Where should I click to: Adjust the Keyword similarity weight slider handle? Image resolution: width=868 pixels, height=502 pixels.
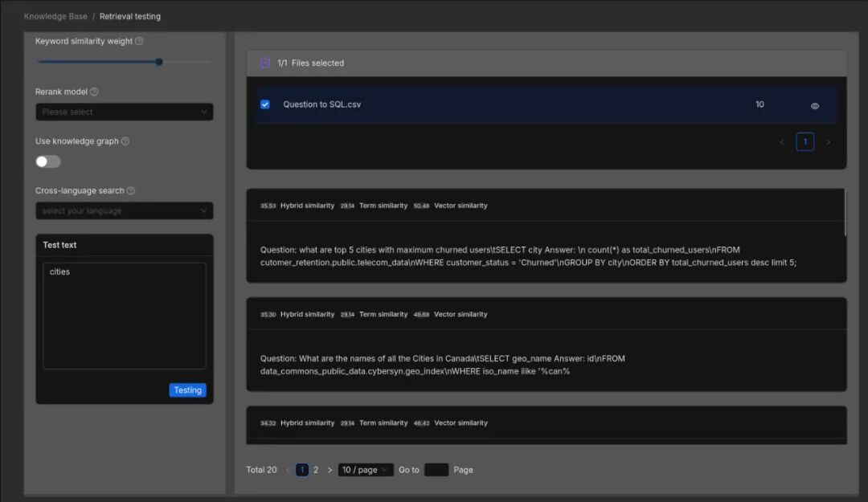pyautogui.click(x=158, y=60)
